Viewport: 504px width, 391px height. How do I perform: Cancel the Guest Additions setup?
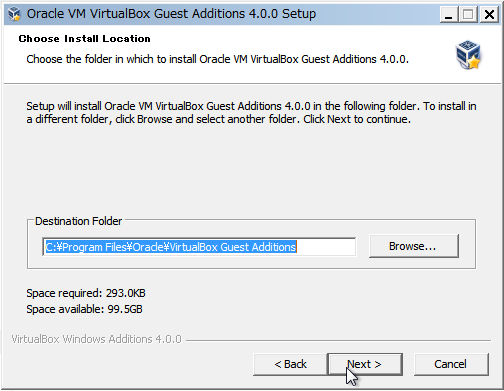point(451,364)
